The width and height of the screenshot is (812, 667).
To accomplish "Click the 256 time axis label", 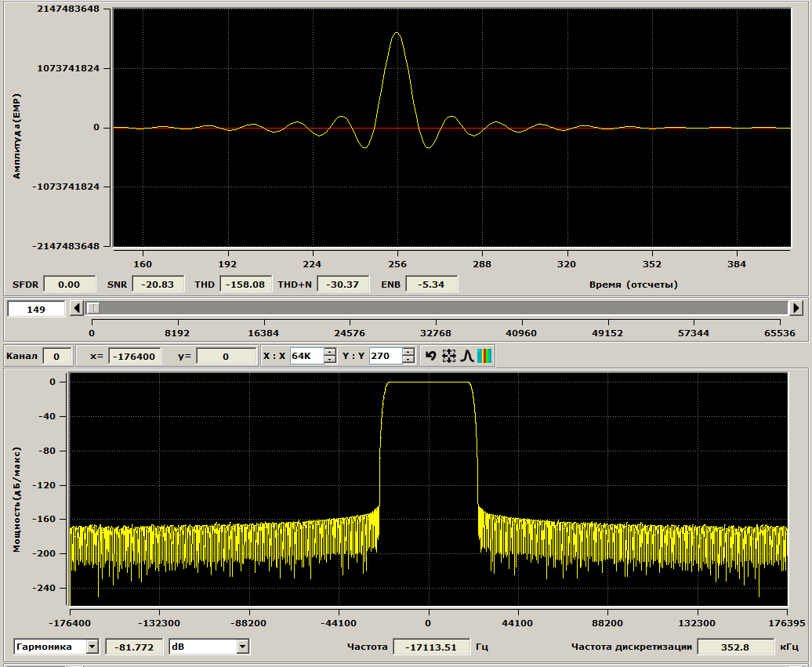I will click(x=397, y=264).
